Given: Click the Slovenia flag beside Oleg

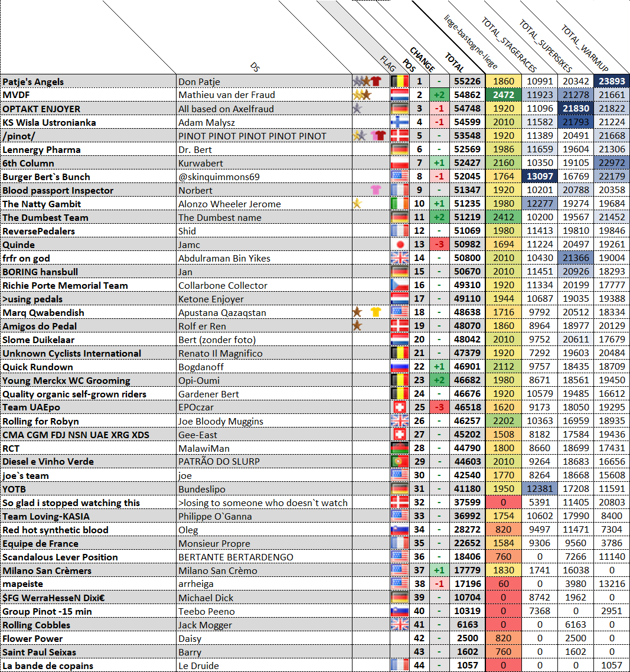Looking at the screenshot, I should [399, 530].
